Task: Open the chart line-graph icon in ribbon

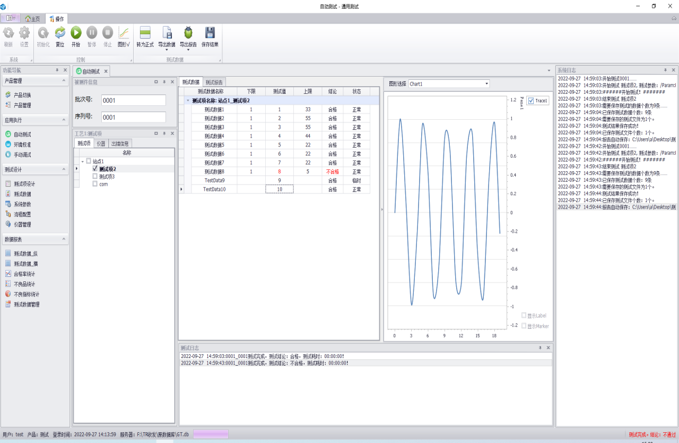Action: tap(123, 33)
